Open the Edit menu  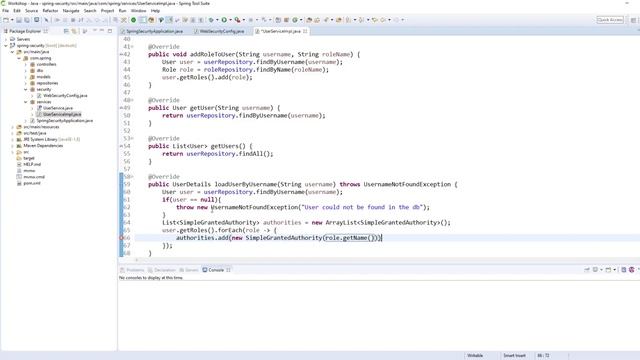tap(17, 11)
